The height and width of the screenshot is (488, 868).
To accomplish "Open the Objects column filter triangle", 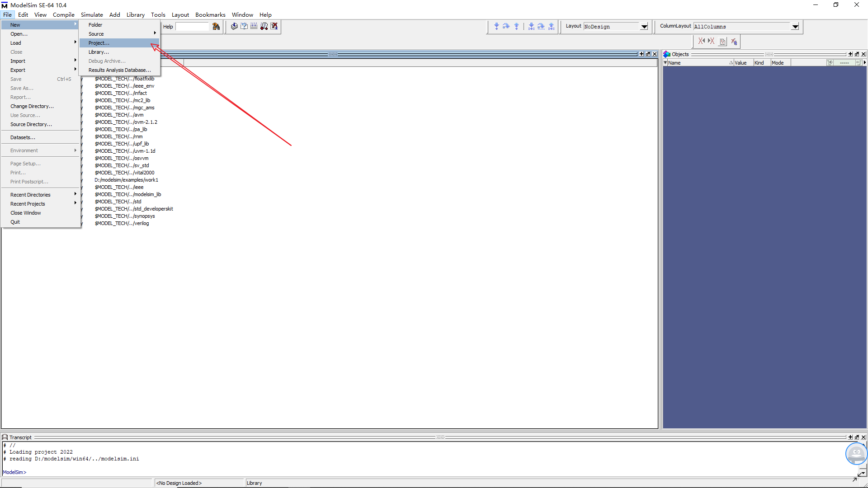I will click(x=665, y=63).
